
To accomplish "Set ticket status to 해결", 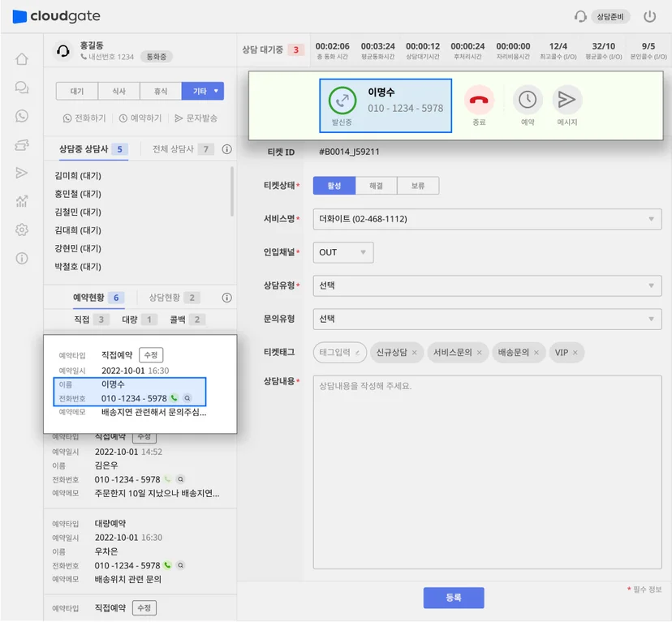I will click(376, 186).
